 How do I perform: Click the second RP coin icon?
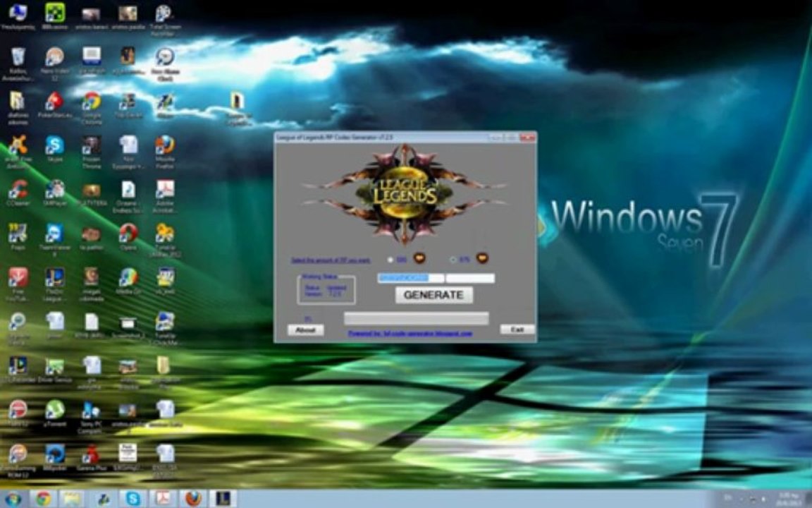point(482,258)
